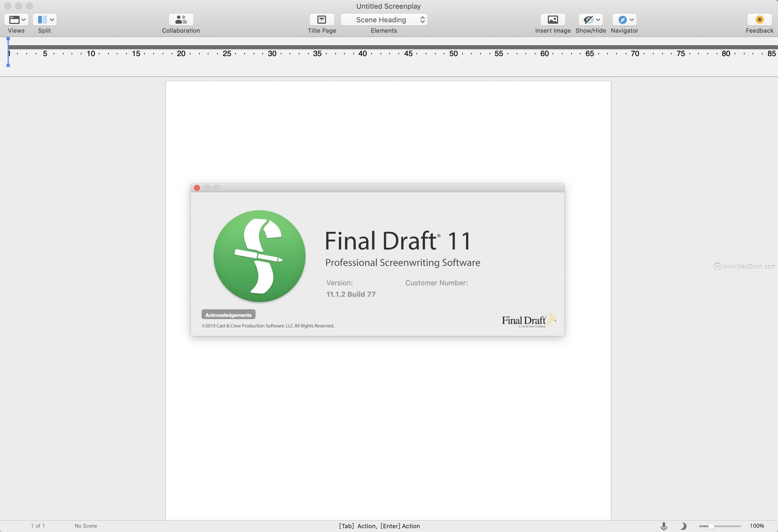Viewport: 778px width, 532px height.
Task: Open the Scene Heading elements dropdown
Action: [384, 20]
